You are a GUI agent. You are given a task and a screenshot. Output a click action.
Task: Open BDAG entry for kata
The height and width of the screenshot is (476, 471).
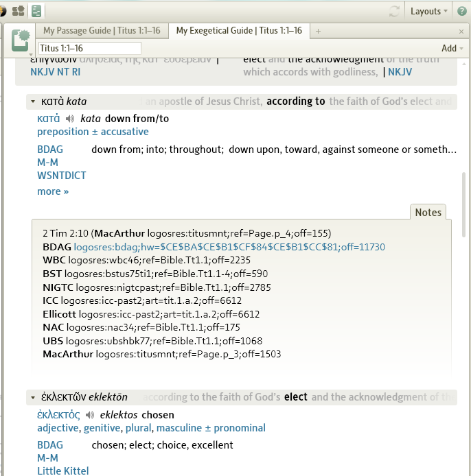pos(50,150)
